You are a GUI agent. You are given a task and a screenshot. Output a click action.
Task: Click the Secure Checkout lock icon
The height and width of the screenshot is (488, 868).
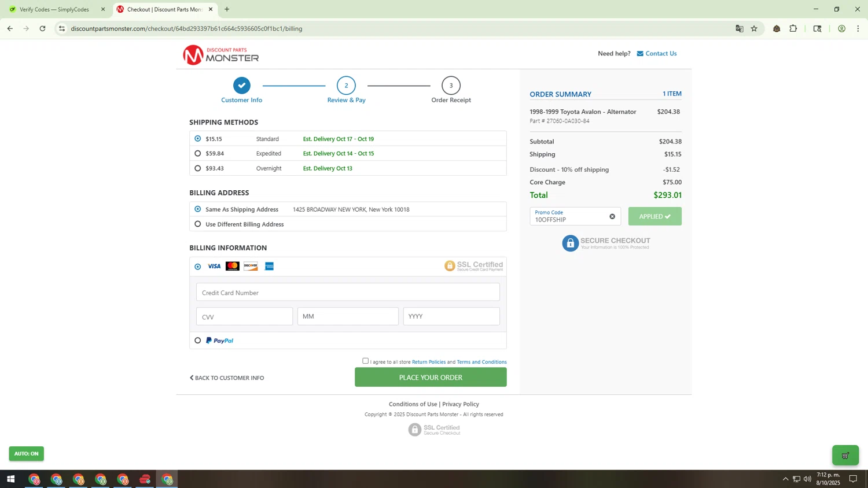(570, 243)
